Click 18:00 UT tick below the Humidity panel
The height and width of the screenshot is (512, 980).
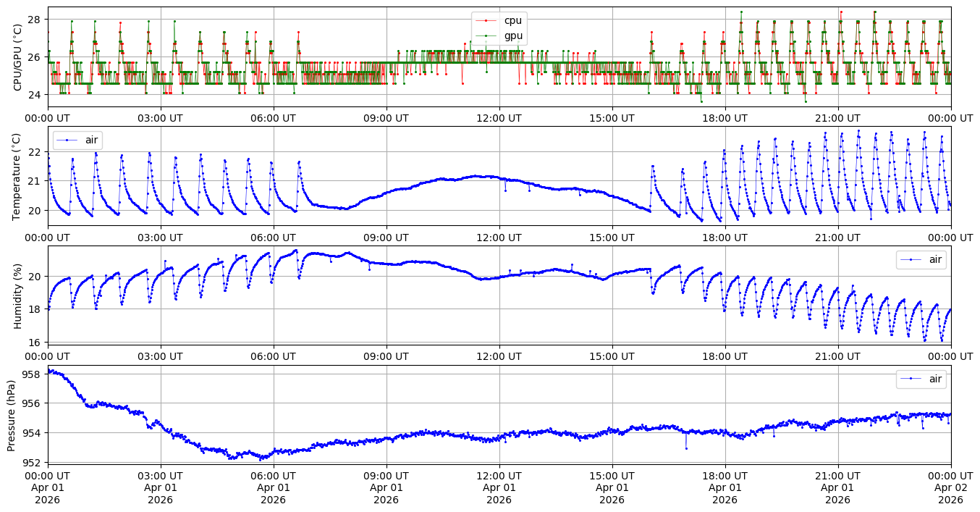point(725,356)
